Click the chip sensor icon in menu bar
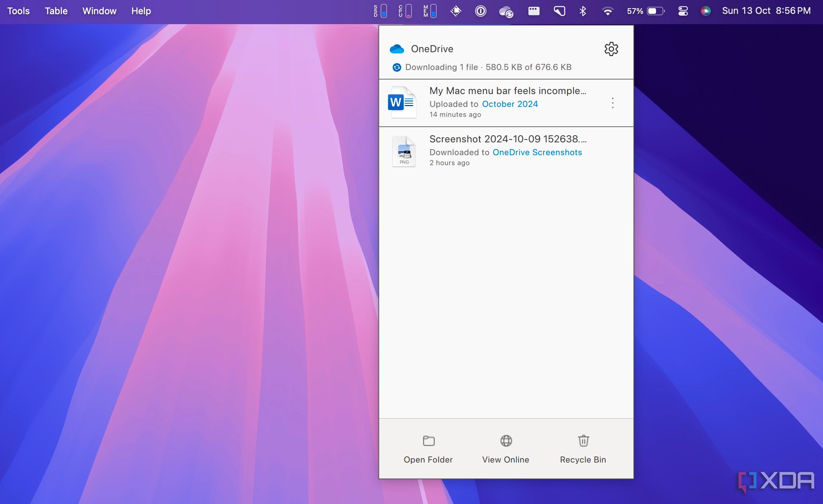The height and width of the screenshot is (504, 823). (456, 11)
